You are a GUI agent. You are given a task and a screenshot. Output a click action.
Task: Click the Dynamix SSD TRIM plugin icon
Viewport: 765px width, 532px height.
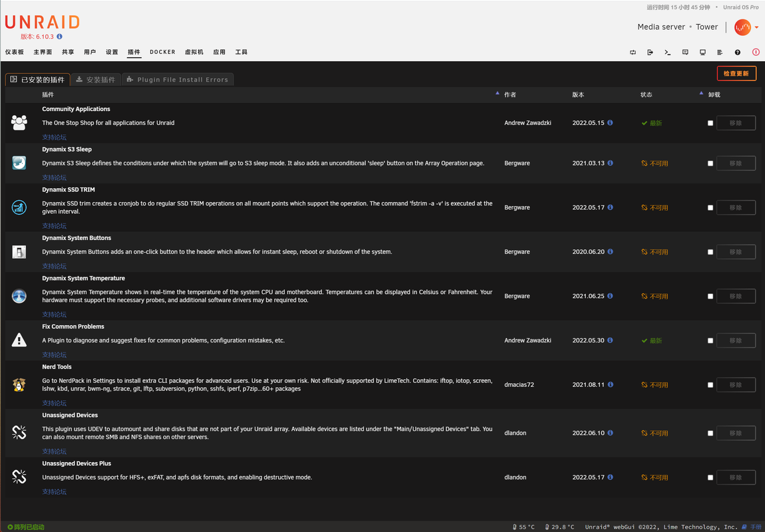19,207
